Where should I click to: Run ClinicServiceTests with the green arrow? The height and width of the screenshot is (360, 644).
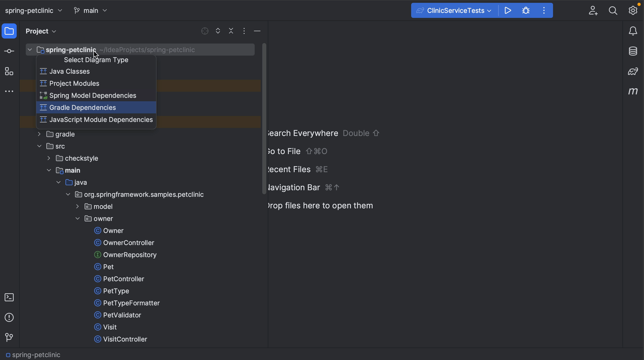[508, 10]
